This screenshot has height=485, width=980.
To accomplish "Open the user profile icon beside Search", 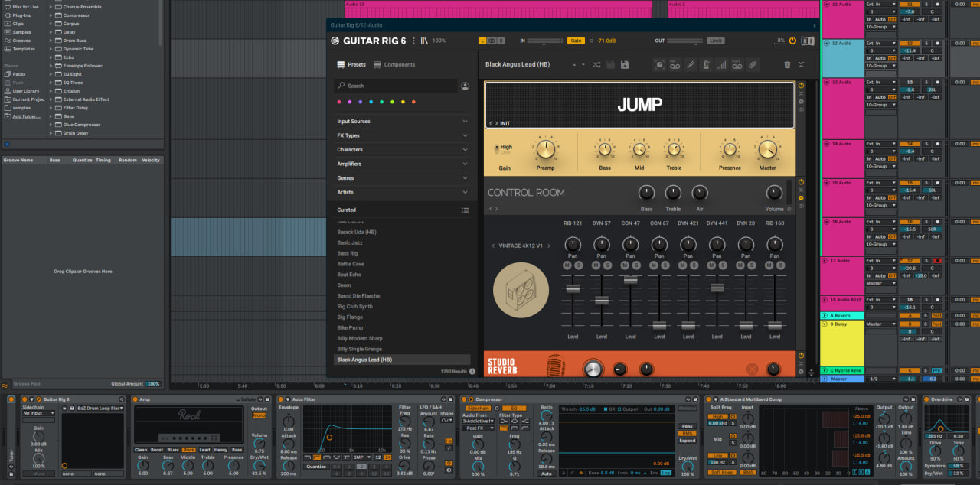I will point(465,86).
